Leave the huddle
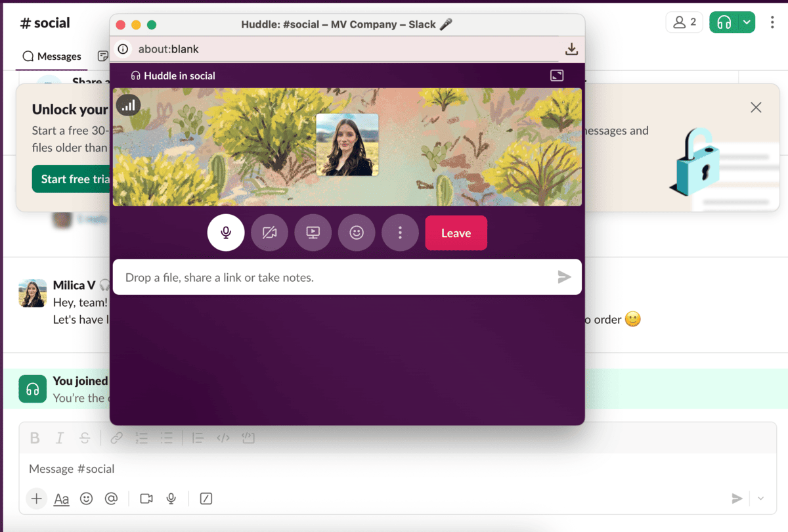This screenshot has height=532, width=788. point(456,233)
